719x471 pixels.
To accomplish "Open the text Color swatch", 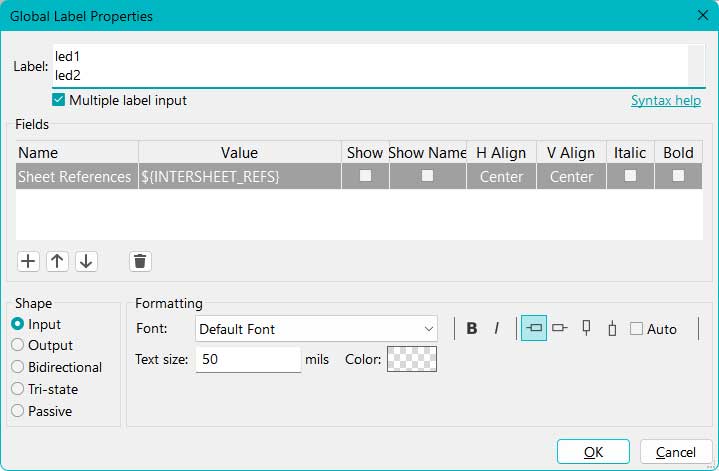I will click(411, 359).
